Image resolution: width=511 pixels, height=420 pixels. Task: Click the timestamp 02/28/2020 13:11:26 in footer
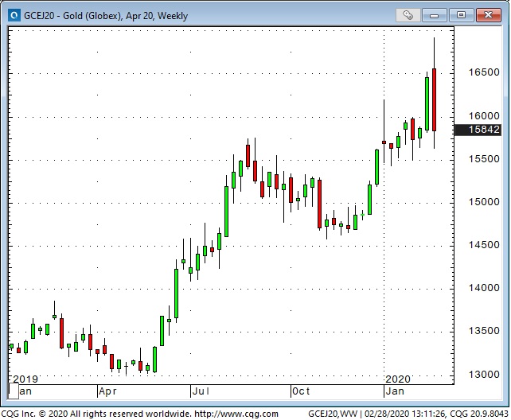(404, 414)
